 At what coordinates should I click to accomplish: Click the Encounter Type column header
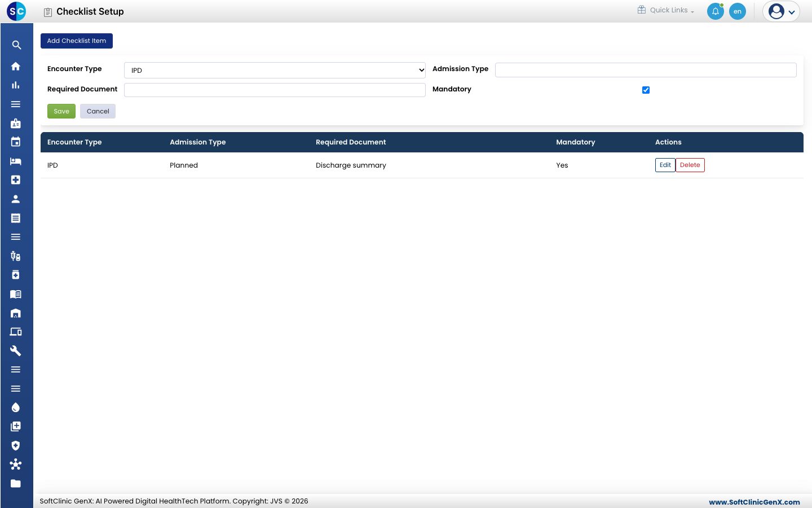coord(74,142)
